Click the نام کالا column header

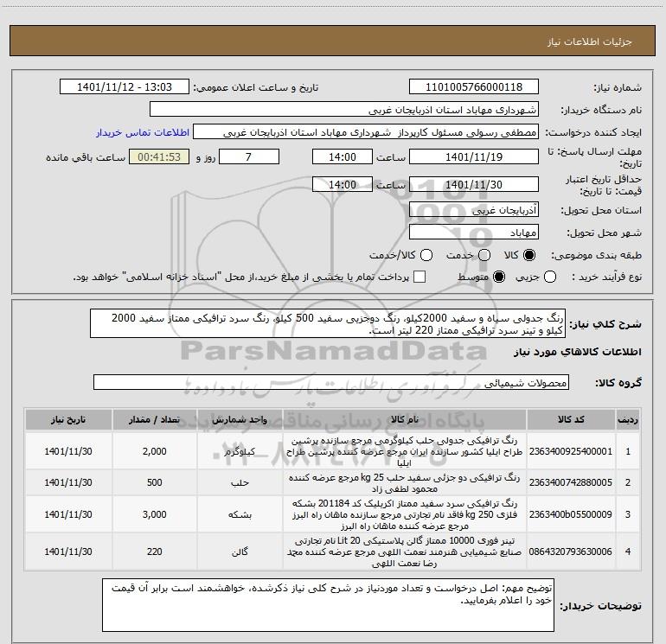(x=405, y=419)
